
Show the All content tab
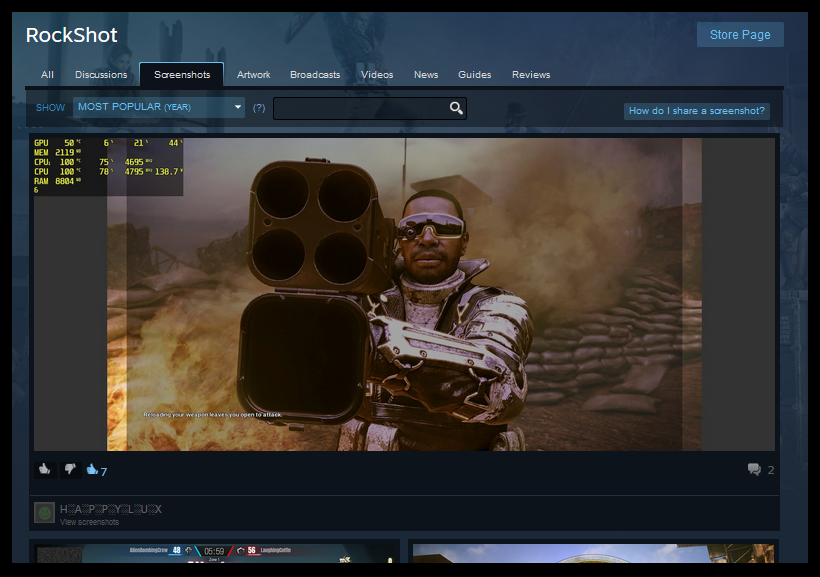47,75
